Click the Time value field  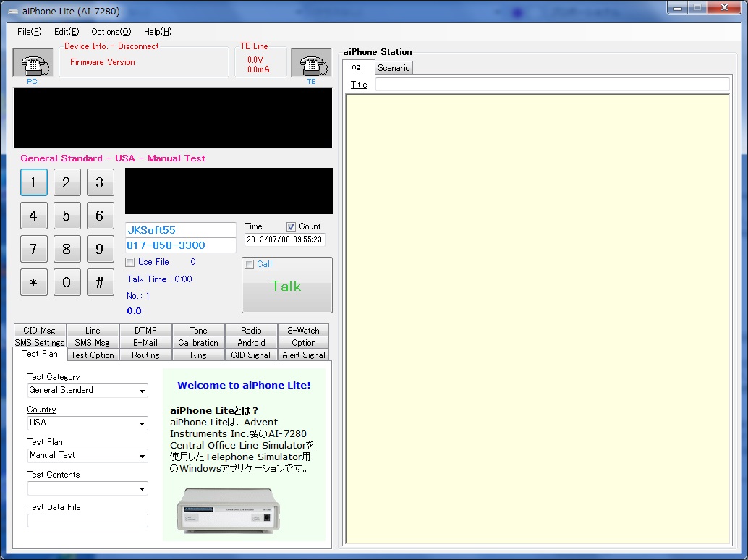click(285, 239)
